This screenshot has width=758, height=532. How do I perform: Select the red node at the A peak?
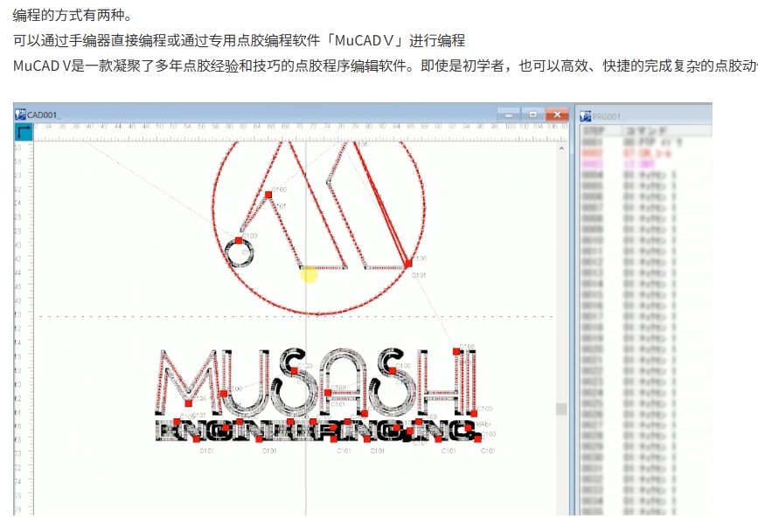[x=268, y=195]
